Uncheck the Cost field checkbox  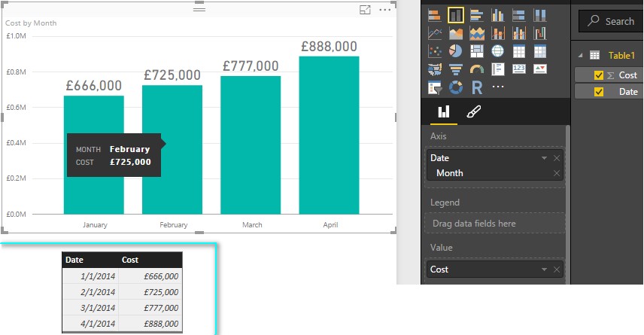pos(599,75)
